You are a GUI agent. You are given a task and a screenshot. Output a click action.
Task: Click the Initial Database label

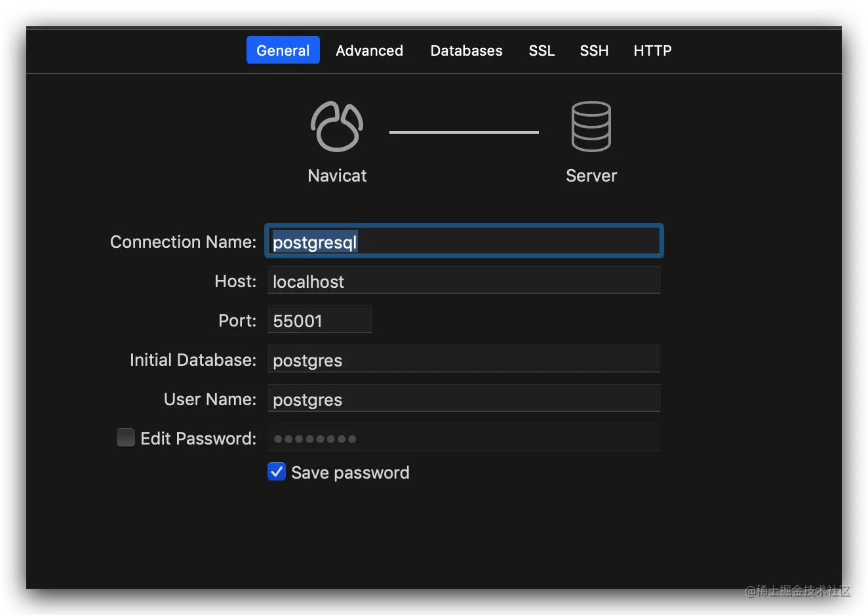pos(193,360)
